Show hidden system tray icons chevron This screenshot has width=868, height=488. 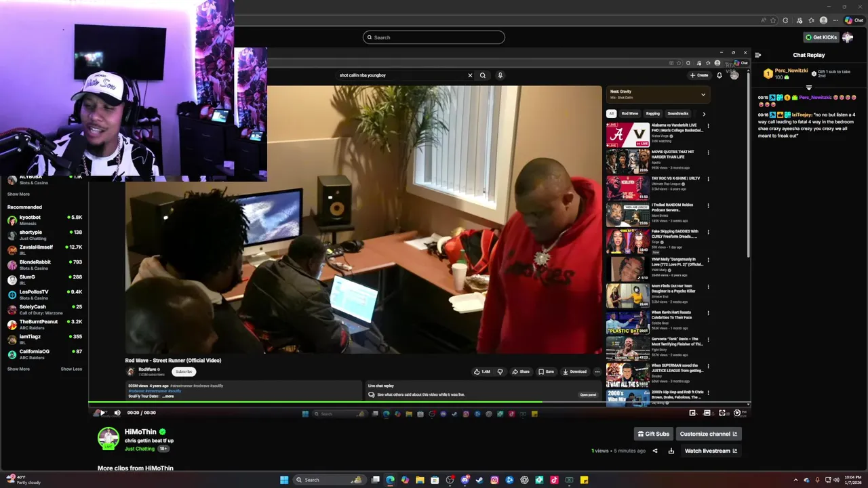pyautogui.click(x=796, y=480)
